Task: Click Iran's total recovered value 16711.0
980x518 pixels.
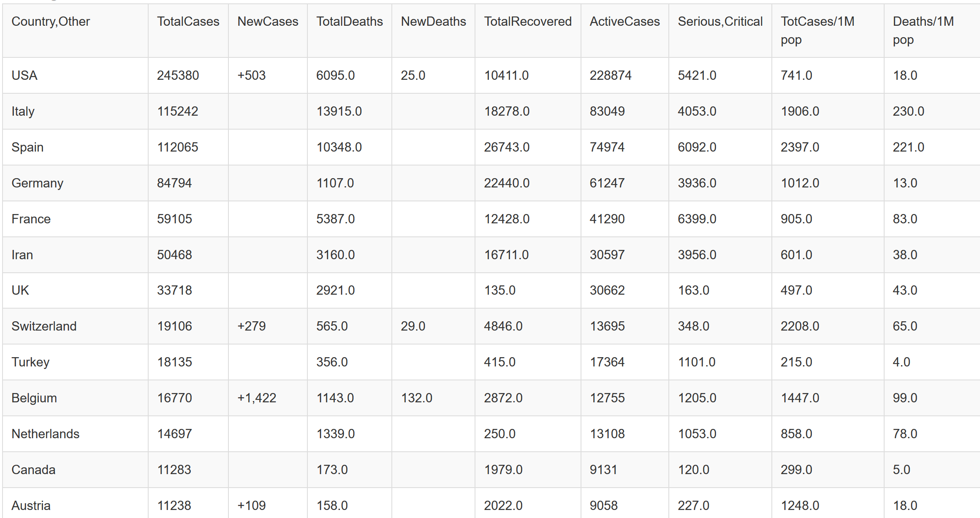Action: tap(506, 255)
